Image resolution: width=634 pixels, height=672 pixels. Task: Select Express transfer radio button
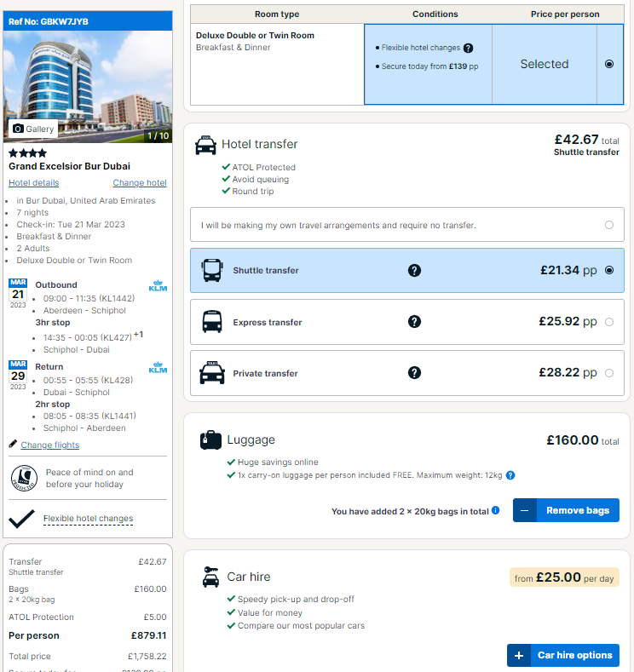(608, 322)
